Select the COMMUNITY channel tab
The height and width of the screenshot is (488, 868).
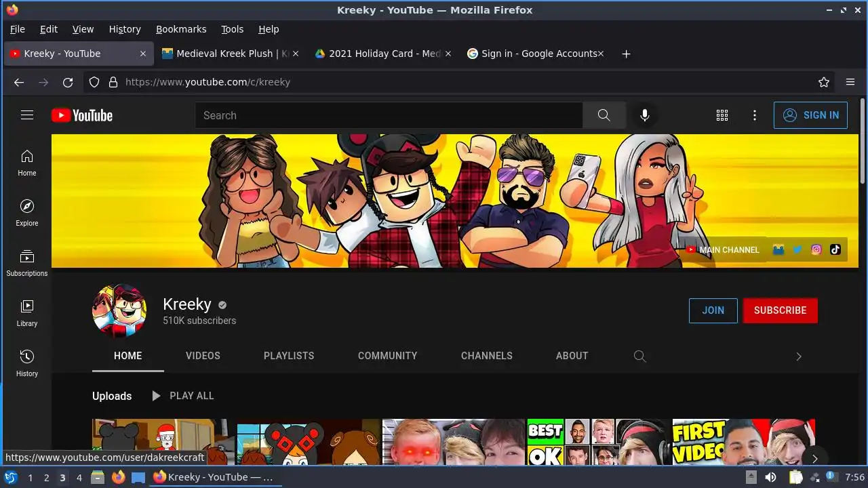[388, 356]
